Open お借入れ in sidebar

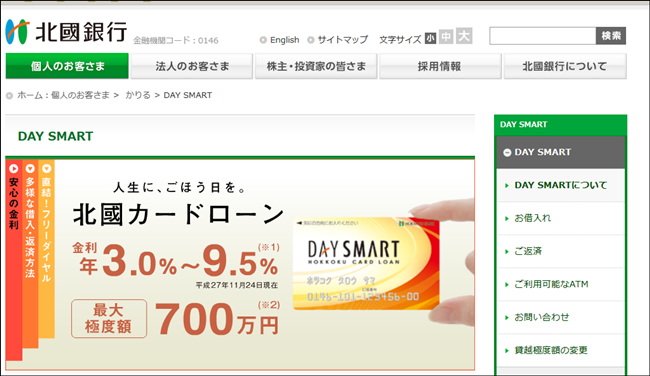pos(561,218)
